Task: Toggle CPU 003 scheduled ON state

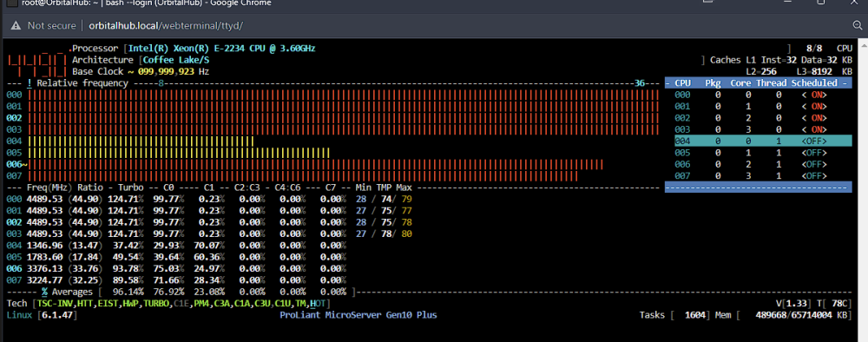Action: point(814,129)
